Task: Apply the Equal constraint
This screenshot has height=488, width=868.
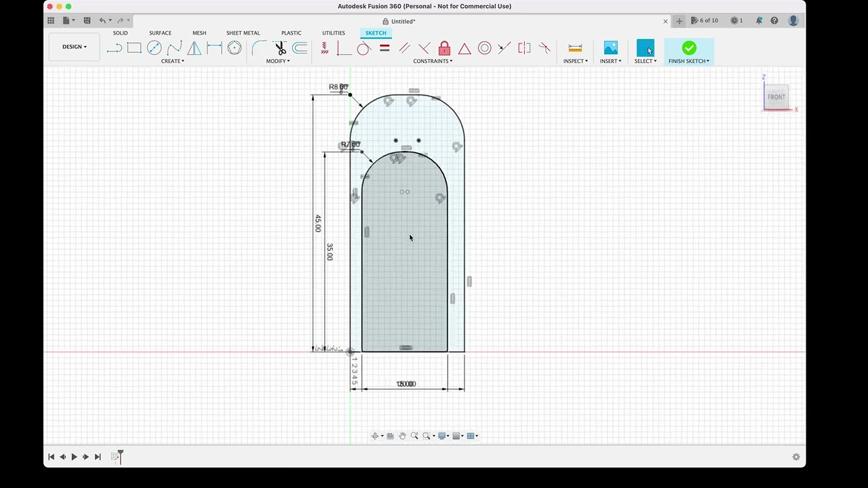Action: point(384,48)
